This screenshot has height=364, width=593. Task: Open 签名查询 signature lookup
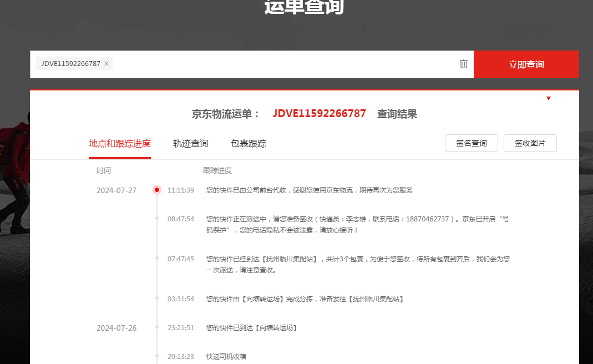(471, 143)
